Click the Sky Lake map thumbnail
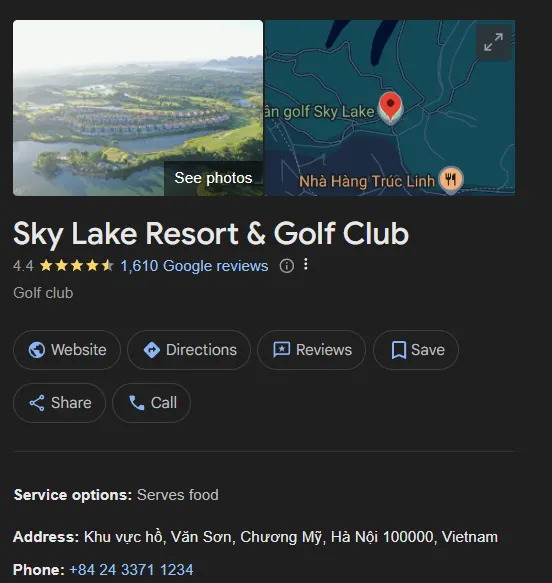 click(x=390, y=108)
